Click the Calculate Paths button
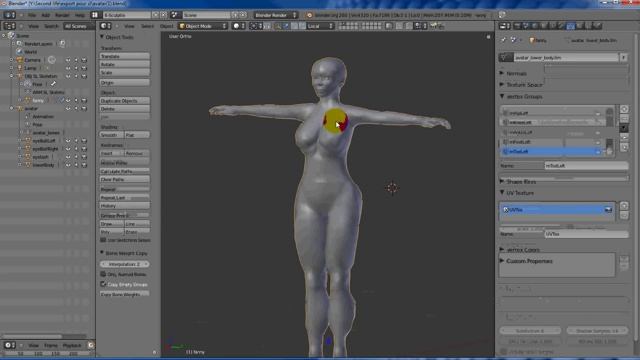This screenshot has height=360, width=640. pyautogui.click(x=124, y=171)
